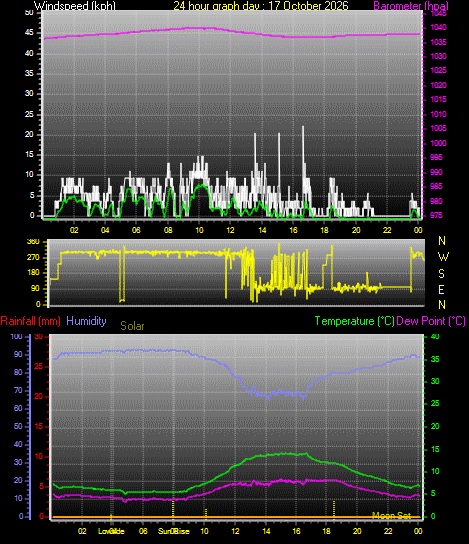Click the Rainfall (mm) legend label

31,321
